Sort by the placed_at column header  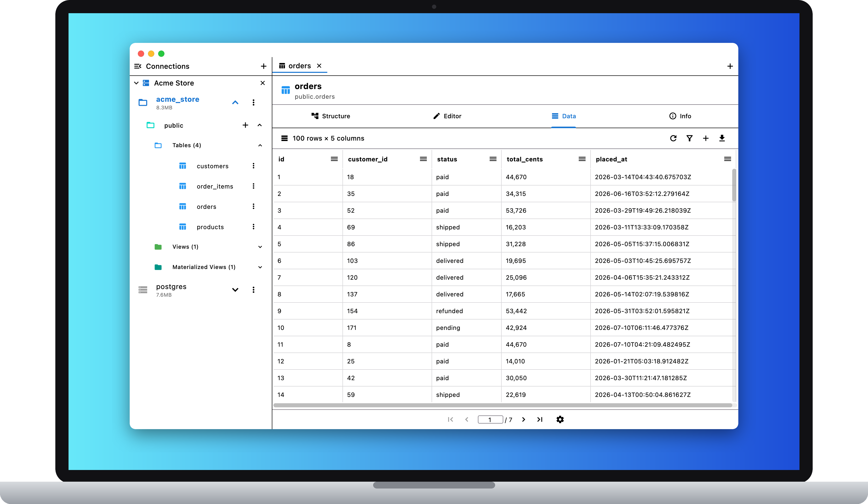611,159
